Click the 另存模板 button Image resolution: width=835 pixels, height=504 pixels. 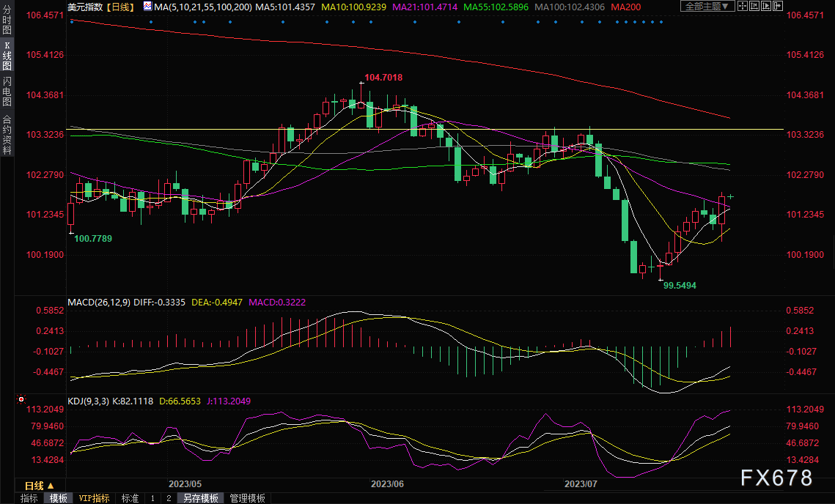[x=200, y=498]
